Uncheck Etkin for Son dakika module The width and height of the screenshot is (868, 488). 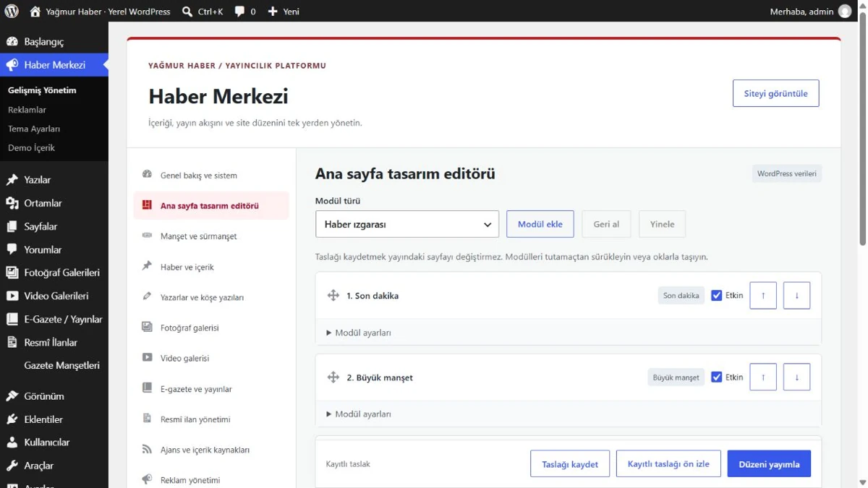[x=716, y=295]
